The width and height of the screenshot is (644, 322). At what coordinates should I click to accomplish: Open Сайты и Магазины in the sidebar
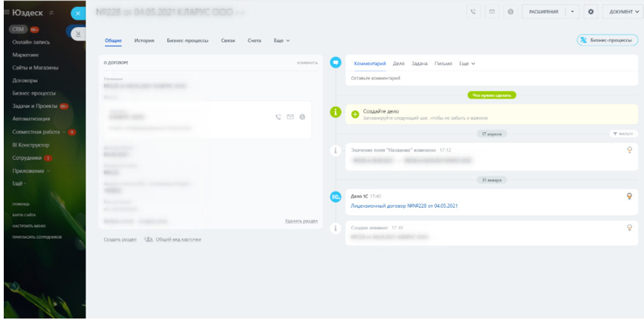(35, 68)
